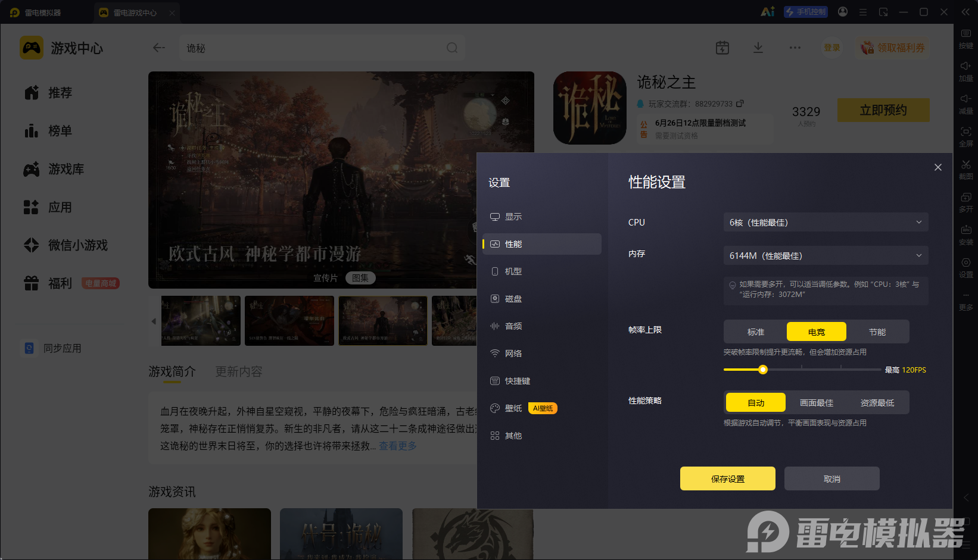
Task: Expand the CPU cores dropdown
Action: pyautogui.click(x=826, y=223)
